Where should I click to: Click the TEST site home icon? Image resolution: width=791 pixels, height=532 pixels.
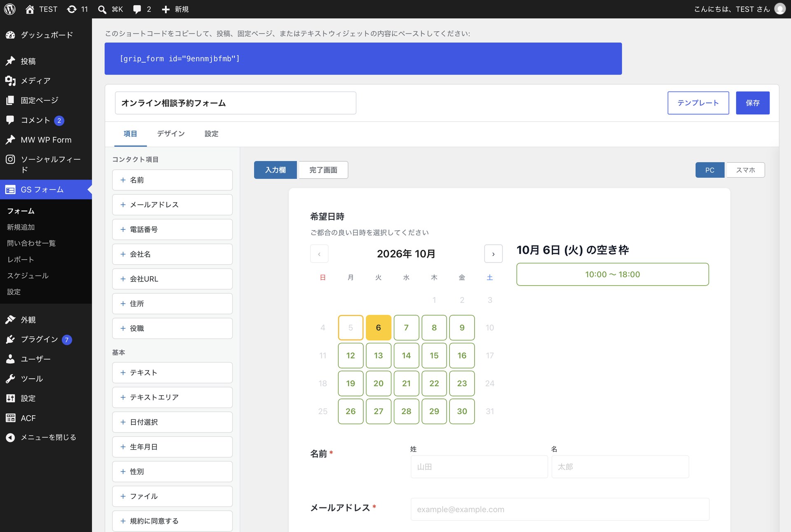click(30, 9)
